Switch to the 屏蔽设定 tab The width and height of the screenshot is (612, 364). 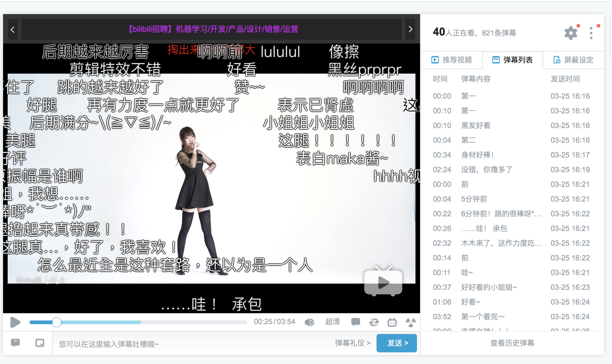coord(573,60)
